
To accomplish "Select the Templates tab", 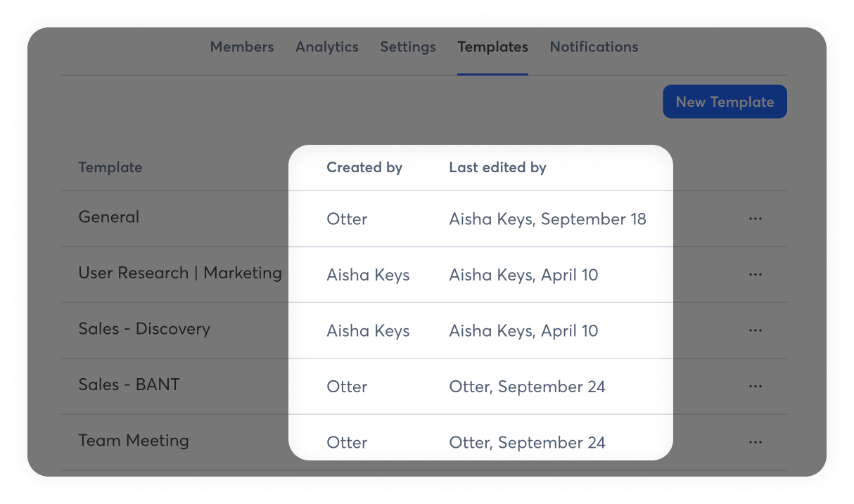I will [x=492, y=47].
